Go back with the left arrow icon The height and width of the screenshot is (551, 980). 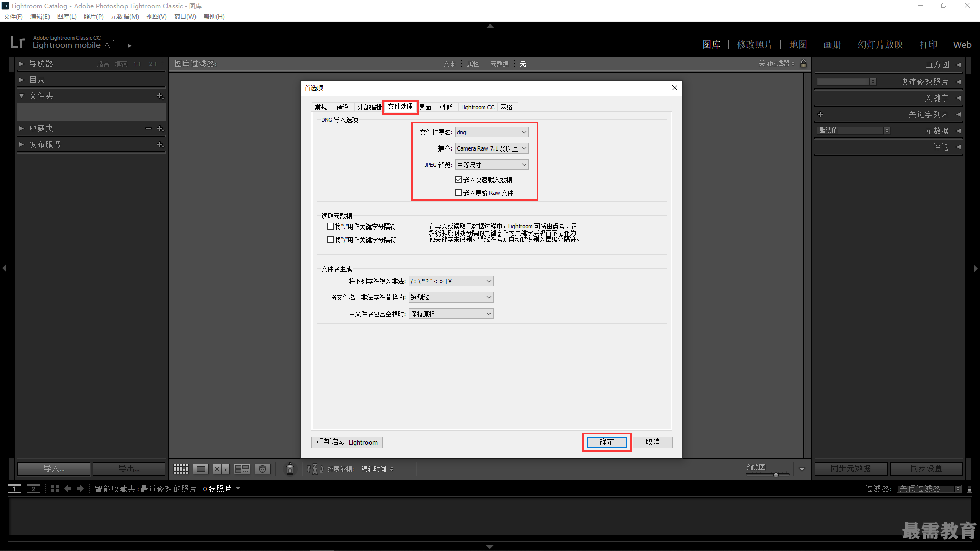(x=68, y=489)
